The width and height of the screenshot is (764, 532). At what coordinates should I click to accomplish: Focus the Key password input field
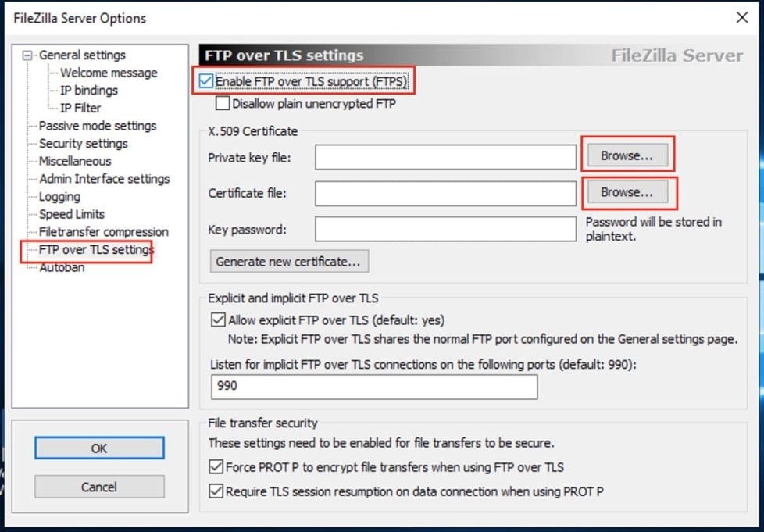tap(445, 229)
